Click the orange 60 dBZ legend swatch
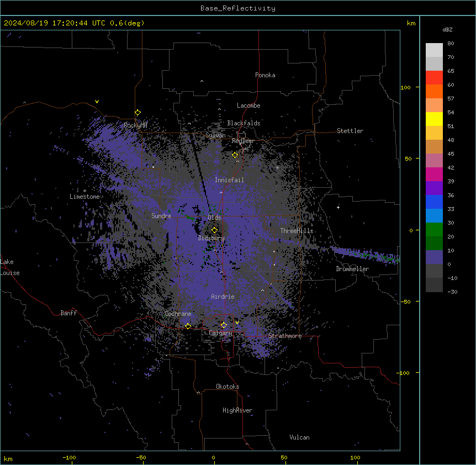This screenshot has width=476, height=465. (x=434, y=91)
